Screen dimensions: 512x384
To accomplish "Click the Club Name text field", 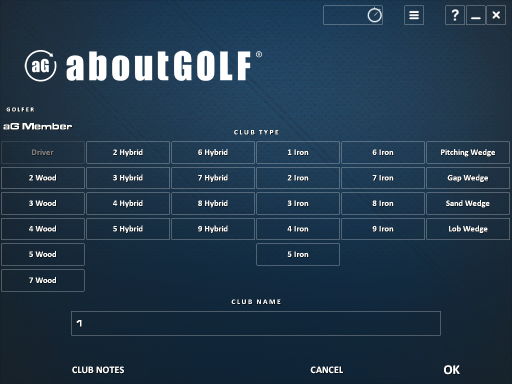I will click(256, 323).
